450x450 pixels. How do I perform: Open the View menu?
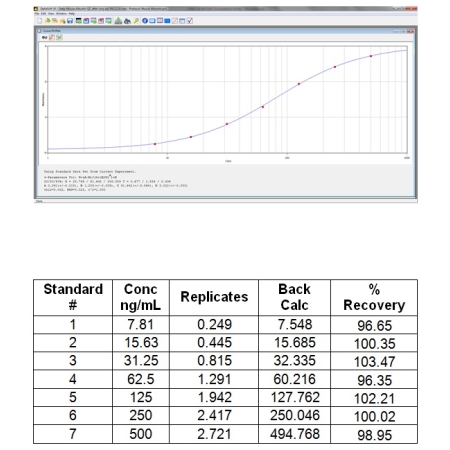(51, 14)
